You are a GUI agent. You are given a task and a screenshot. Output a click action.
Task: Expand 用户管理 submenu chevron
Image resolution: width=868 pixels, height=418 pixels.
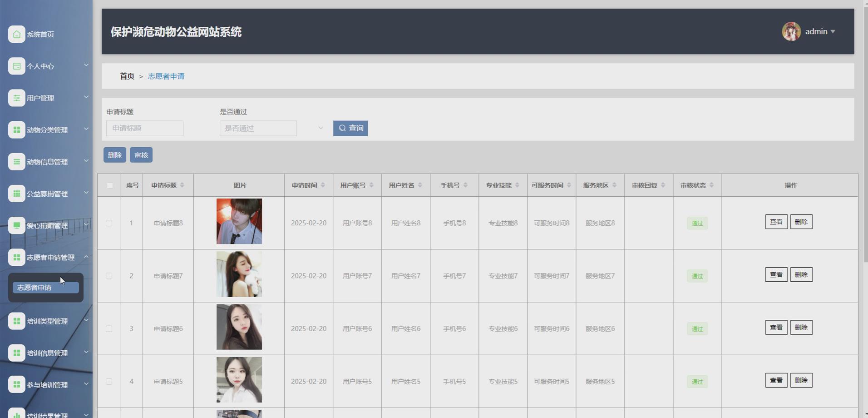(86, 97)
